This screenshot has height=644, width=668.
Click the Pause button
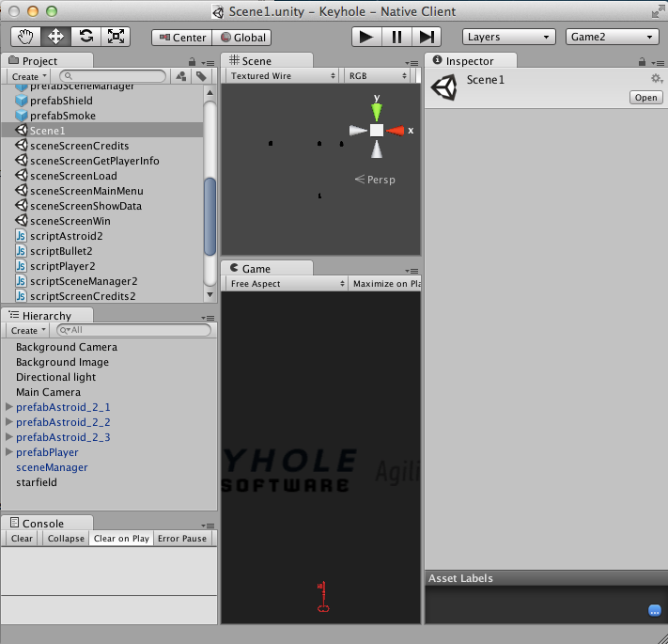pos(396,37)
